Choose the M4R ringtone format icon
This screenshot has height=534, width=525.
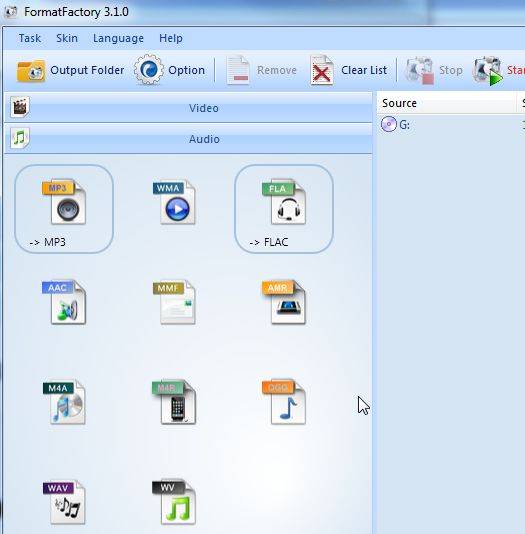click(x=174, y=402)
